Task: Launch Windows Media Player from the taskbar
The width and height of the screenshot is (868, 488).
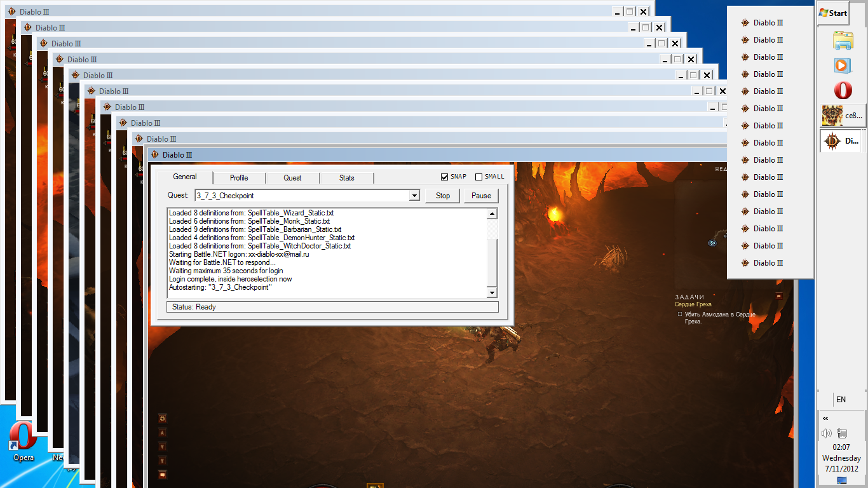Action: pyautogui.click(x=843, y=65)
